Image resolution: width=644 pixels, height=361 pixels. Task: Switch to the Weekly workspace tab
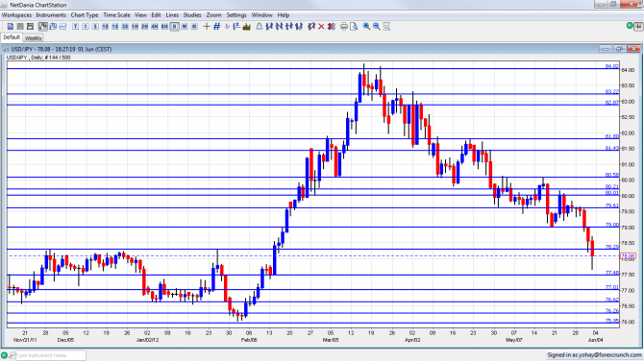coord(33,37)
